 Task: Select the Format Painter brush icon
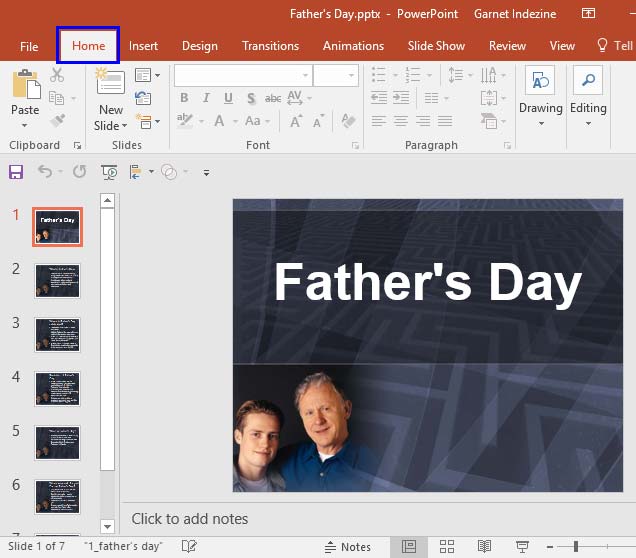pyautogui.click(x=58, y=120)
